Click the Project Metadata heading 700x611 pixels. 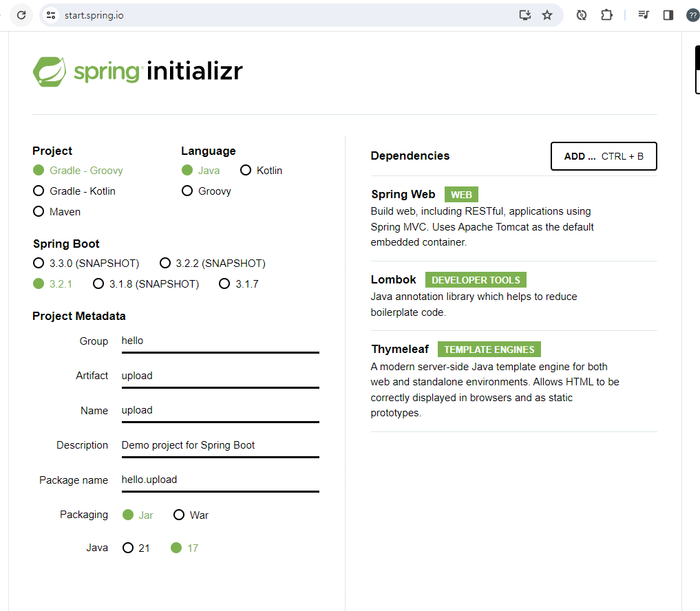click(79, 316)
